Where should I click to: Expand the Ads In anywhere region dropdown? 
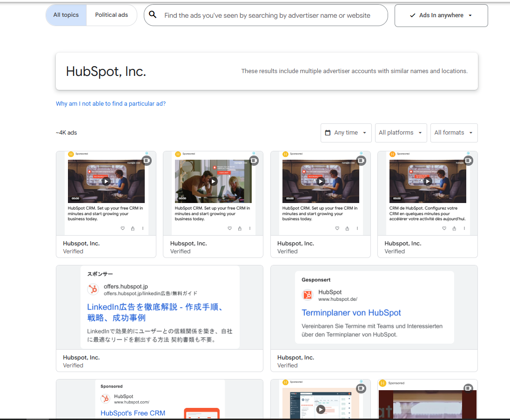pyautogui.click(x=441, y=15)
